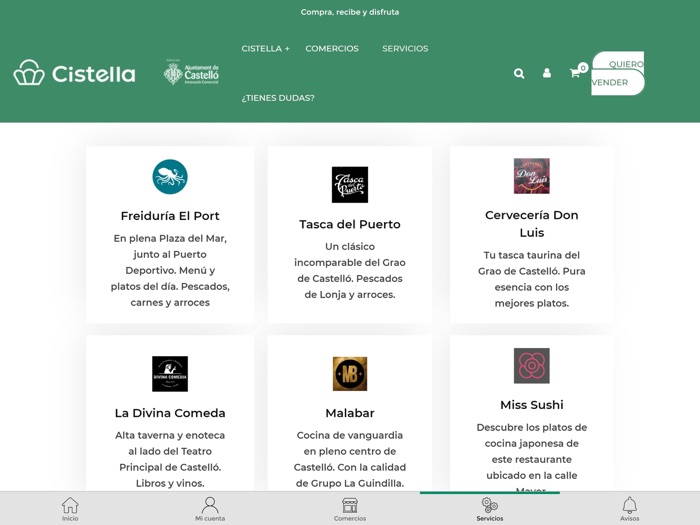Click the QUIERO VENDER button
This screenshot has width=700, height=525.
(x=618, y=73)
